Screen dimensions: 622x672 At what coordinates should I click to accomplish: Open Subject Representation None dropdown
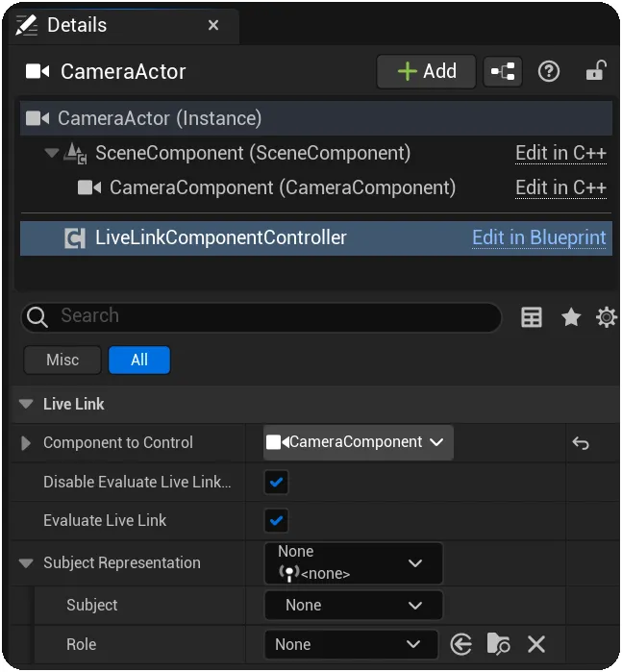tap(353, 563)
